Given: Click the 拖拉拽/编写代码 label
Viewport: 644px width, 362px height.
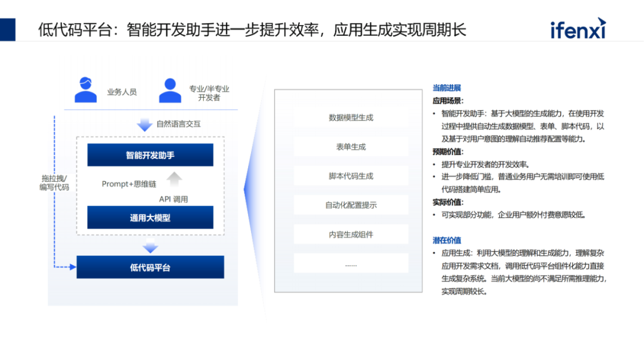Looking at the screenshot, I should click(x=54, y=183).
